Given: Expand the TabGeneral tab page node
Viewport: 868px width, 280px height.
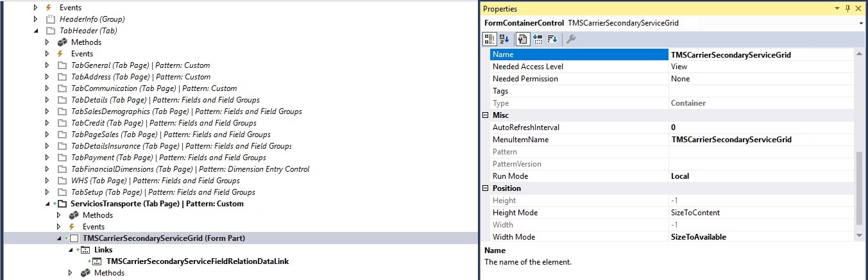Looking at the screenshot, I should pyautogui.click(x=47, y=65).
